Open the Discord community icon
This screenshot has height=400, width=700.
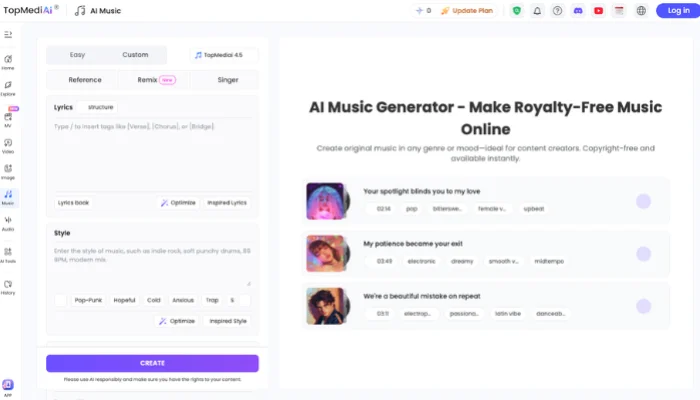578,11
